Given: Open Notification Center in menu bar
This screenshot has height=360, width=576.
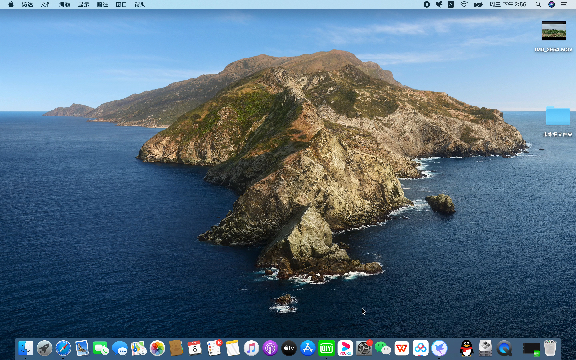Looking at the screenshot, I should 564,4.
